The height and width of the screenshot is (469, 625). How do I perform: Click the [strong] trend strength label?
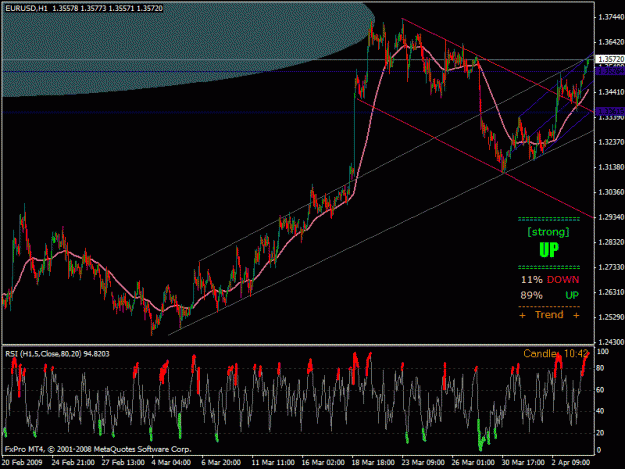[x=548, y=232]
